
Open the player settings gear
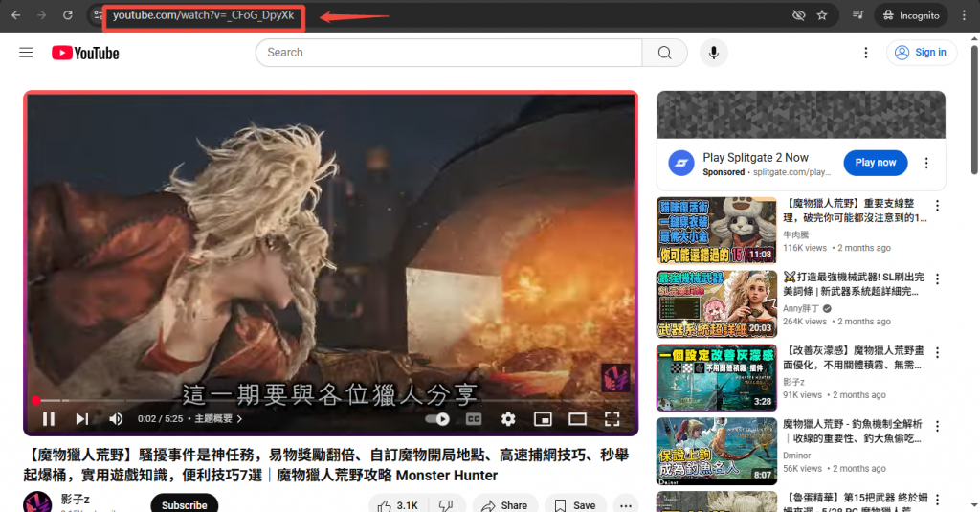pos(508,419)
